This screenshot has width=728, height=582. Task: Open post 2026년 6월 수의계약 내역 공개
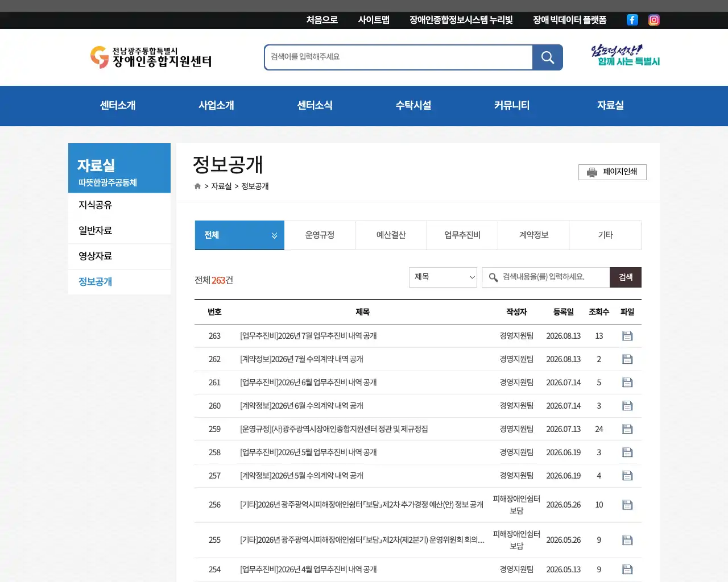click(x=301, y=406)
